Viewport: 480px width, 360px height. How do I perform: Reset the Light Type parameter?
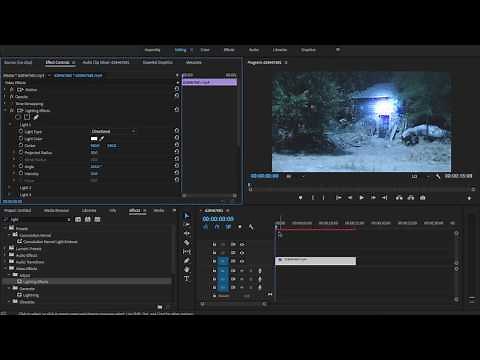177,131
